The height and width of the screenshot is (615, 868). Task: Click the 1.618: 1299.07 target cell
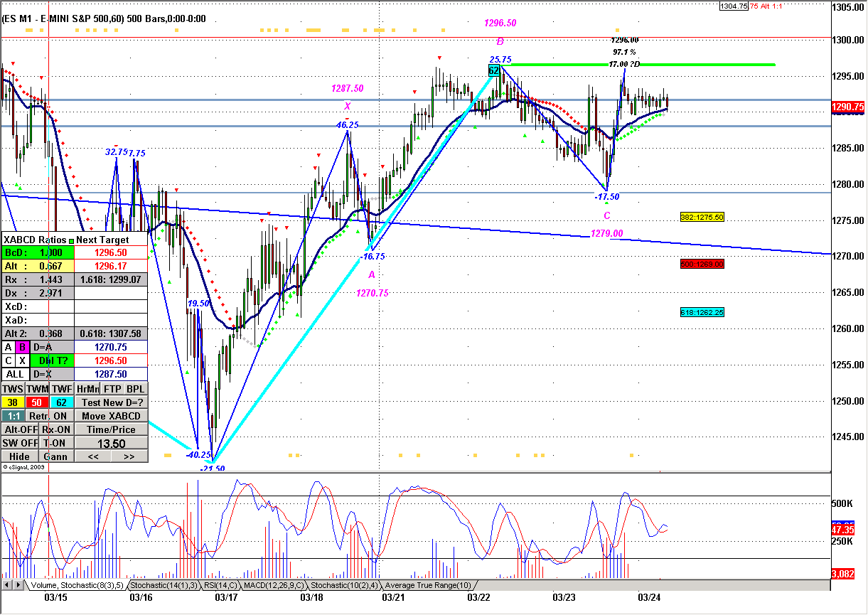(111, 279)
